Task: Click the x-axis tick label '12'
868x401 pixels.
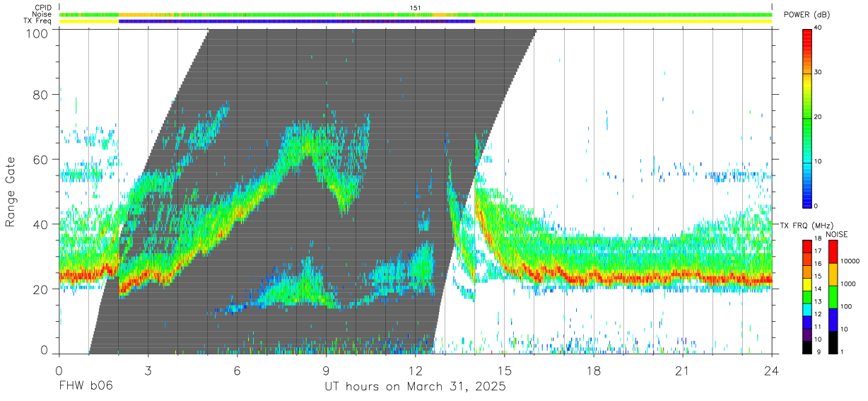Action: pos(416,371)
